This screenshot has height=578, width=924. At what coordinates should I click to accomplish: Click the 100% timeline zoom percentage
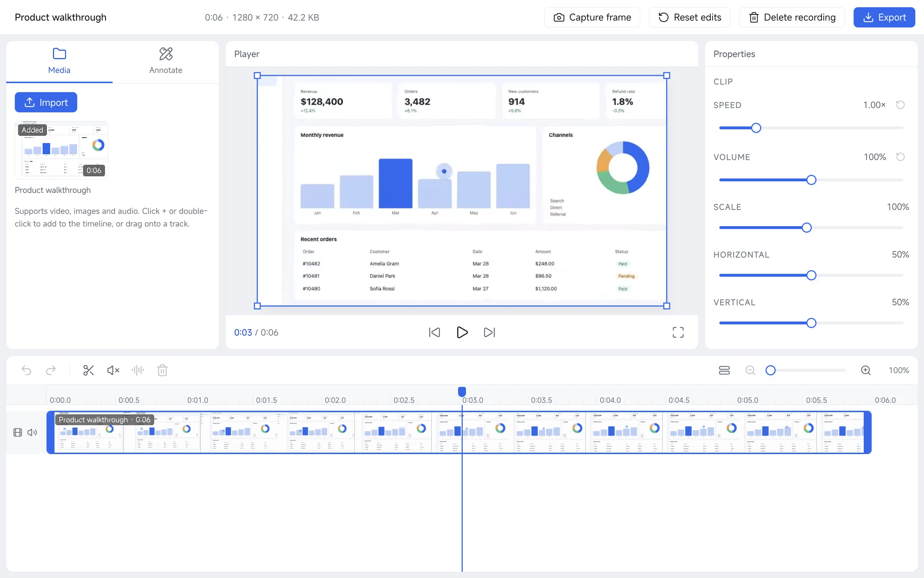[899, 370]
